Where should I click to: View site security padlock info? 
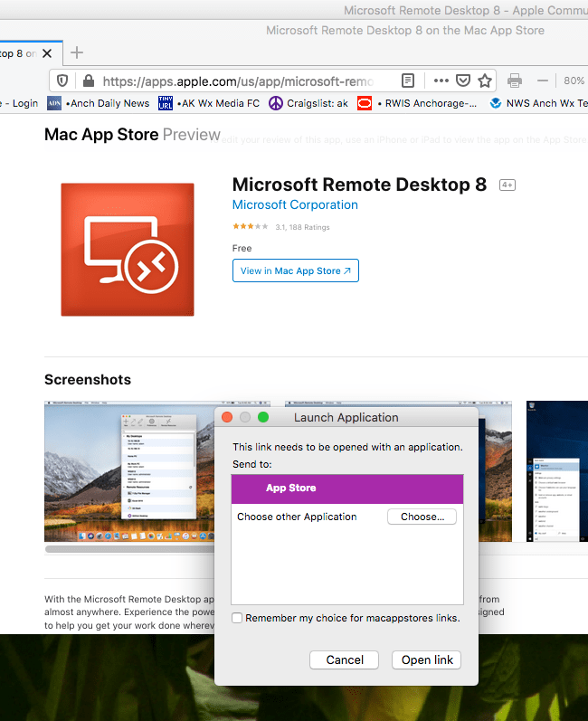(x=89, y=81)
